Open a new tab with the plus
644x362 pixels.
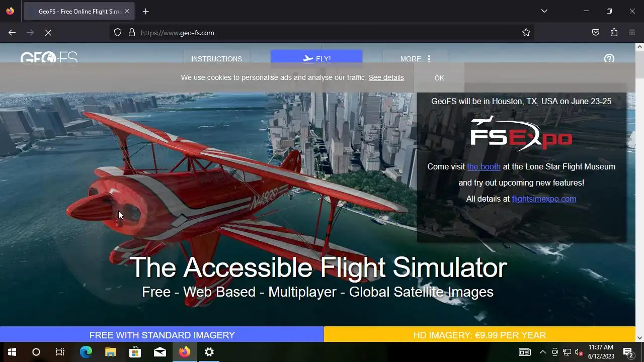click(145, 11)
